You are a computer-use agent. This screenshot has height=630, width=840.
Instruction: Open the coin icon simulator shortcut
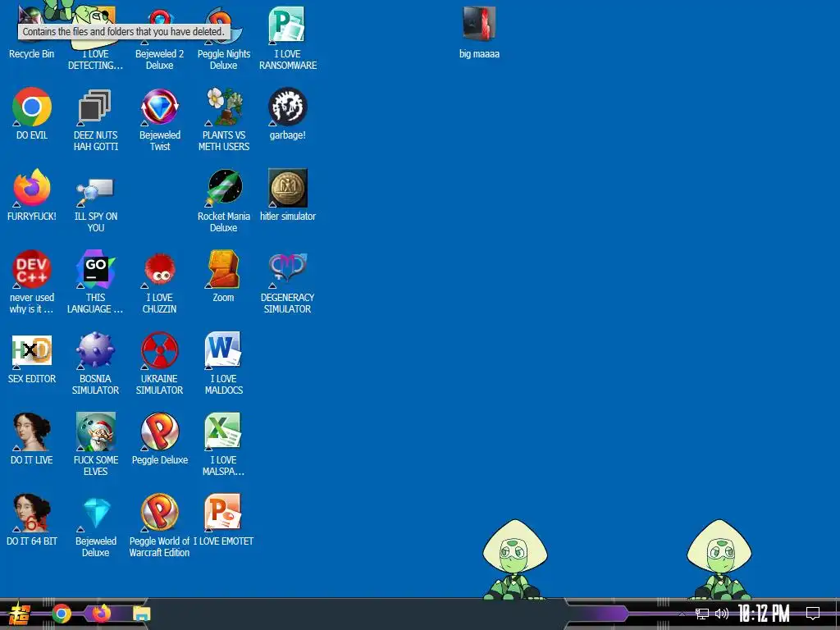pyautogui.click(x=288, y=194)
